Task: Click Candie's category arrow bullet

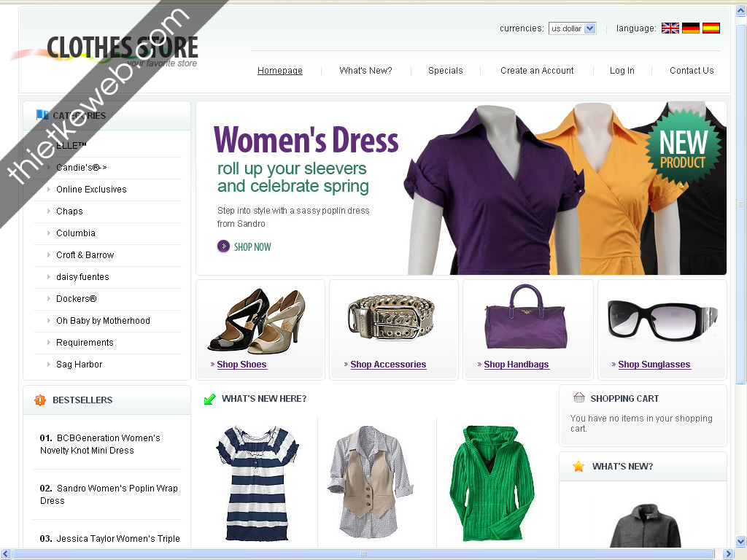Action: click(49, 167)
